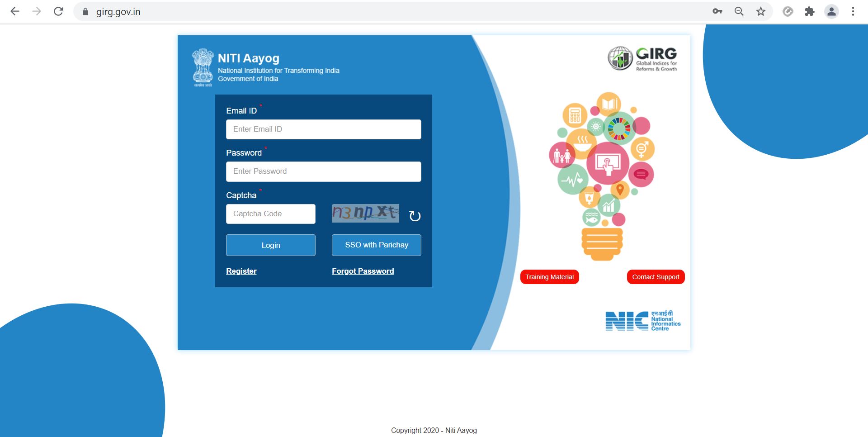Click the 'Email ID' field label
This screenshot has width=868, height=437.
241,111
